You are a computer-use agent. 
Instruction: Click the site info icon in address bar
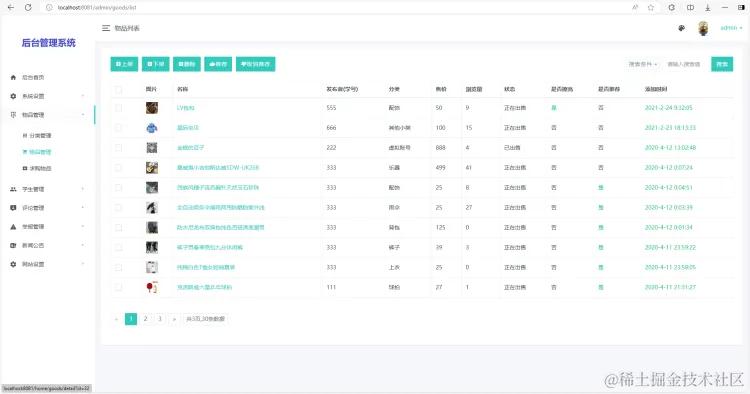click(49, 8)
